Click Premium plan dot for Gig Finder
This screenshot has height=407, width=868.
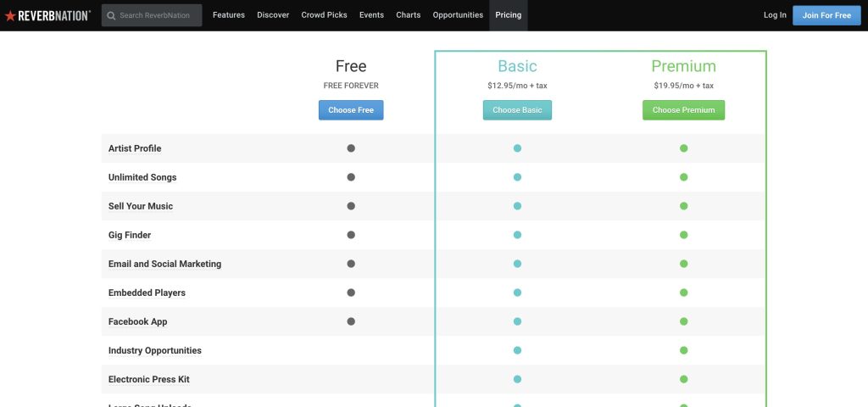(x=684, y=235)
